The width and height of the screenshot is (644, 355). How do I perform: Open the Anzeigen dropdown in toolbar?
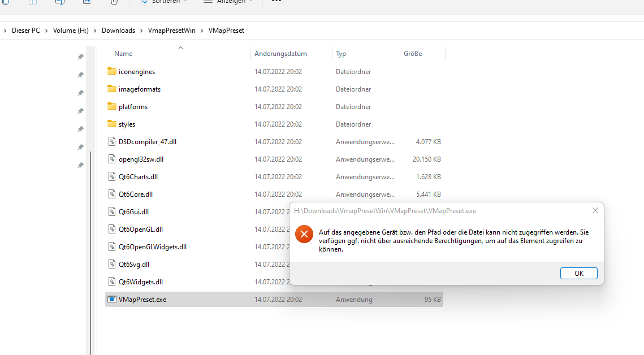tap(228, 2)
